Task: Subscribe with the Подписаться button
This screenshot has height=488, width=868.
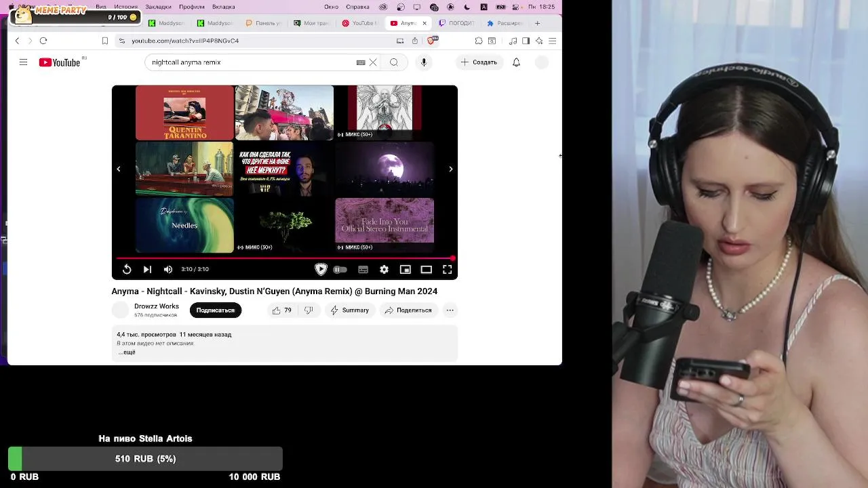Action: pyautogui.click(x=216, y=310)
